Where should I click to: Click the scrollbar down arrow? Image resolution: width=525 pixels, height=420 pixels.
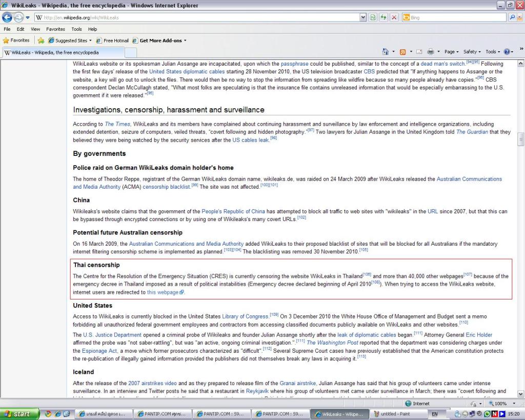521,394
